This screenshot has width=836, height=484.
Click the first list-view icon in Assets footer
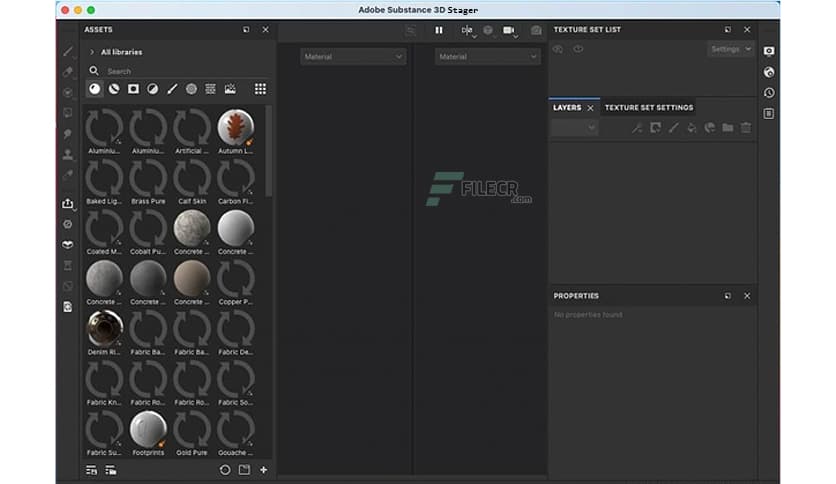92,470
